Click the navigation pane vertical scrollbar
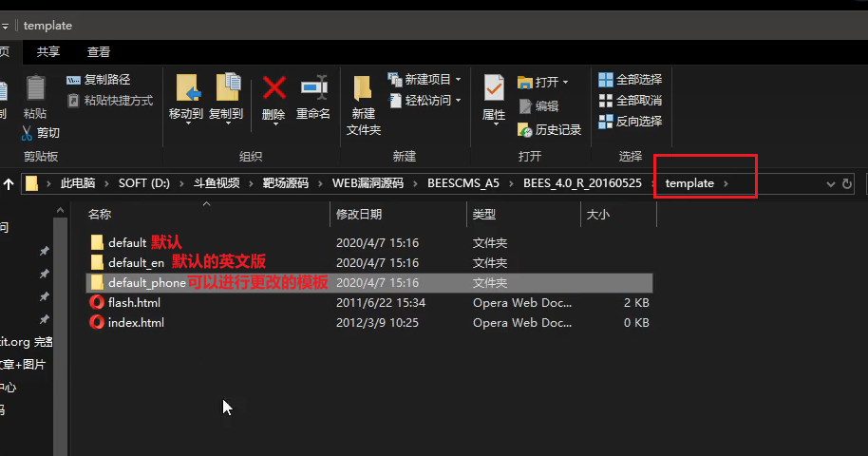 (x=61, y=337)
